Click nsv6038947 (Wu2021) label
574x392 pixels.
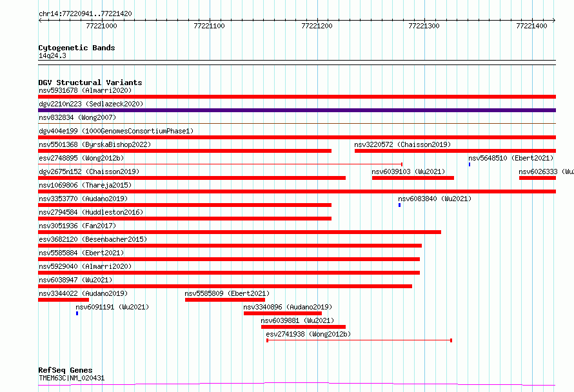(x=75, y=280)
